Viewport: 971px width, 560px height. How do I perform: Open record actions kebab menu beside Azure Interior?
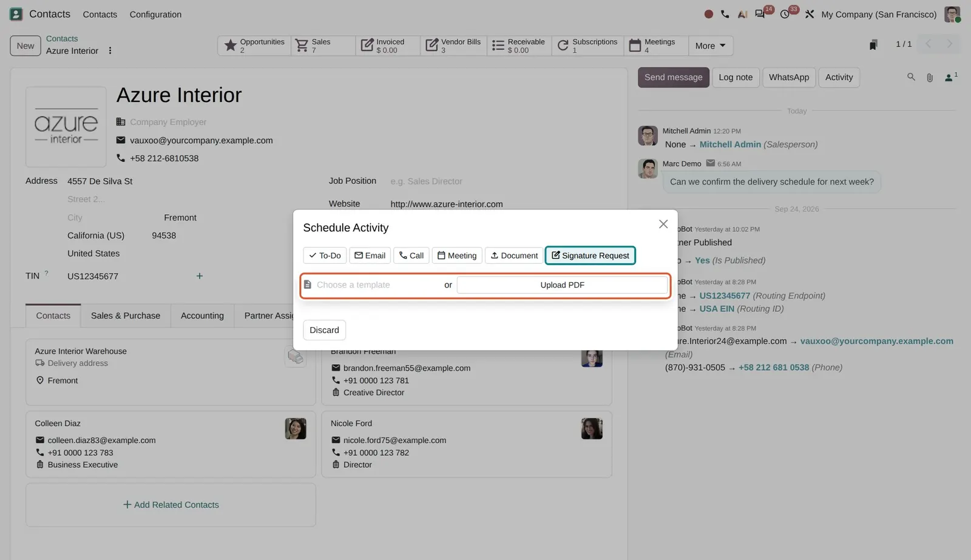(x=110, y=51)
